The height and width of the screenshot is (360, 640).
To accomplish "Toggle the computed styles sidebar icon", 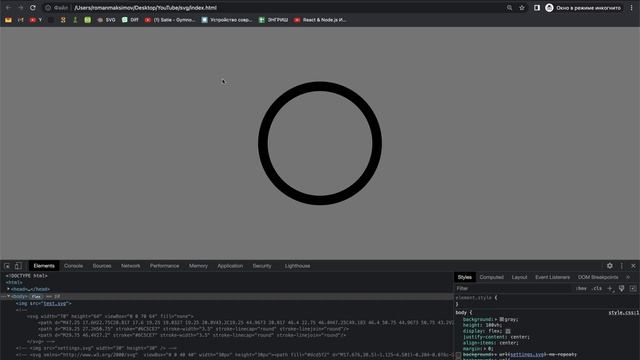I will pos(633,289).
